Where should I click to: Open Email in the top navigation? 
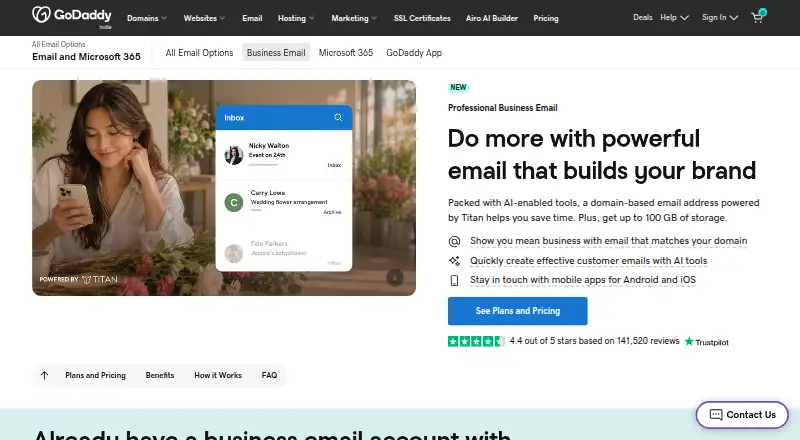click(x=252, y=18)
